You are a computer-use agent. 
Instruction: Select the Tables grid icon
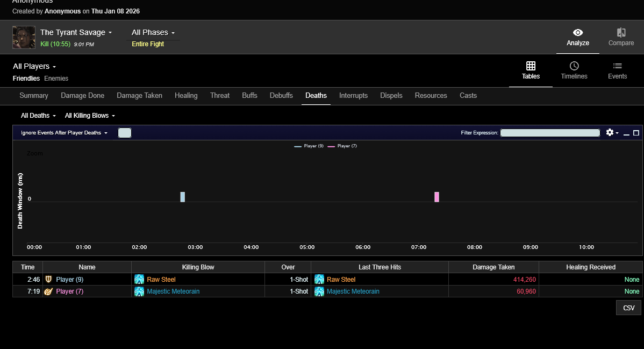(x=531, y=66)
